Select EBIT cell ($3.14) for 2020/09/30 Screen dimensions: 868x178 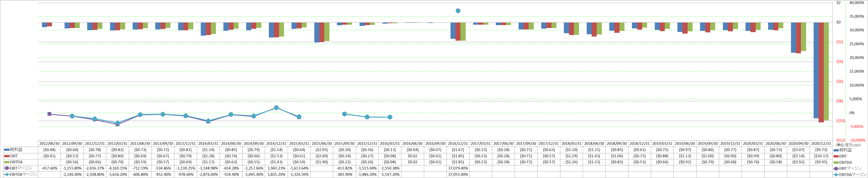799,156
